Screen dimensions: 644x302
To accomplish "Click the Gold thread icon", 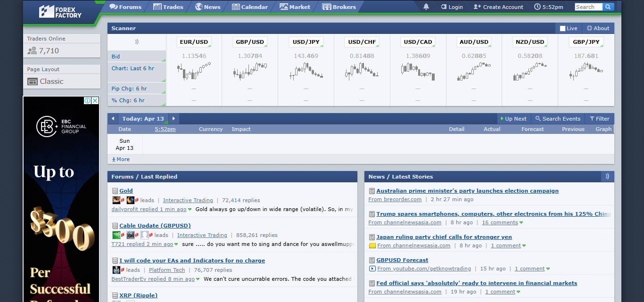I will 115,191.
